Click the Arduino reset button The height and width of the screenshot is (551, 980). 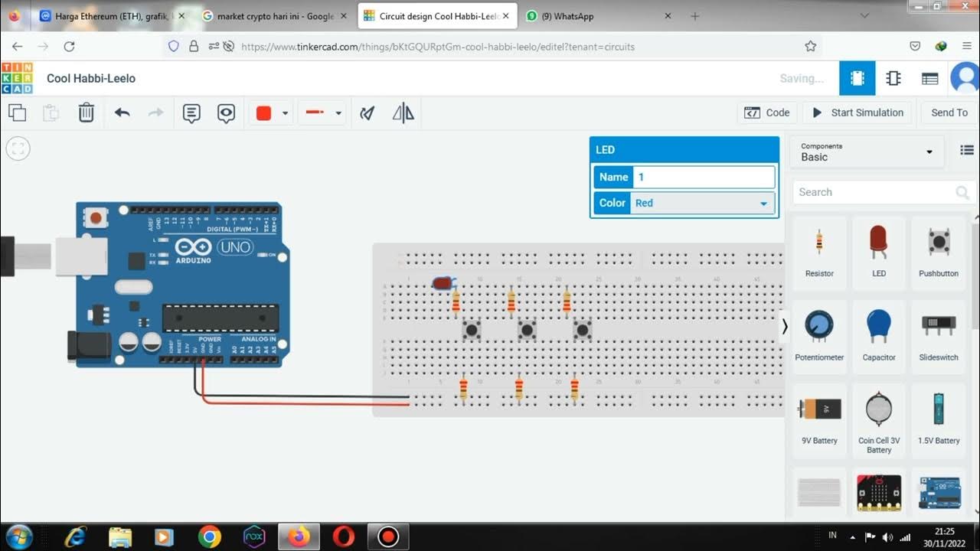click(96, 218)
